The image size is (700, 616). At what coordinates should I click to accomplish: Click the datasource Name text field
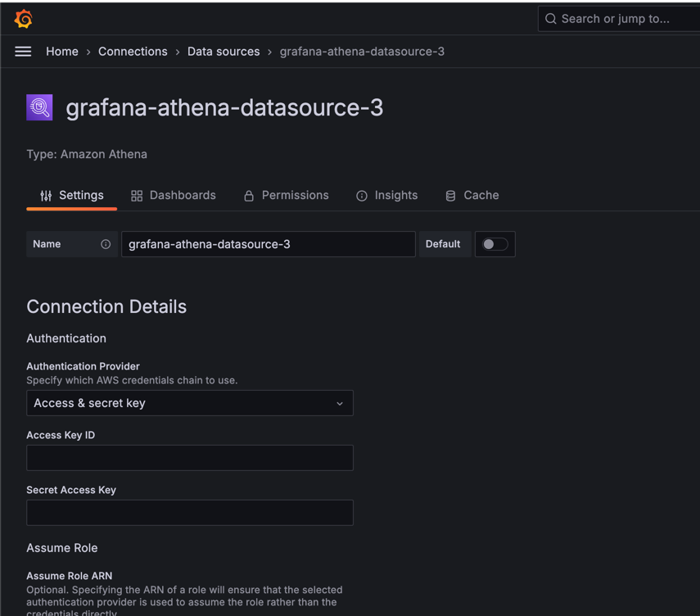coord(268,244)
